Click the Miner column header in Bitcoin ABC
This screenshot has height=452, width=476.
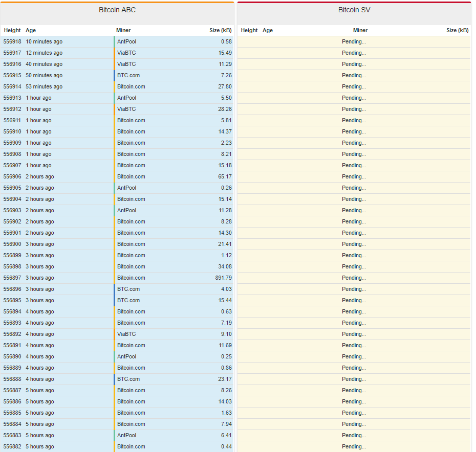(x=123, y=30)
